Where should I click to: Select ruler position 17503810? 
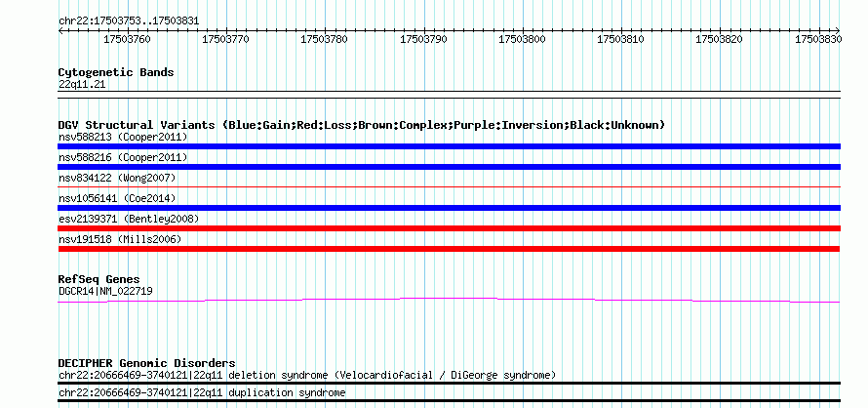[620, 39]
